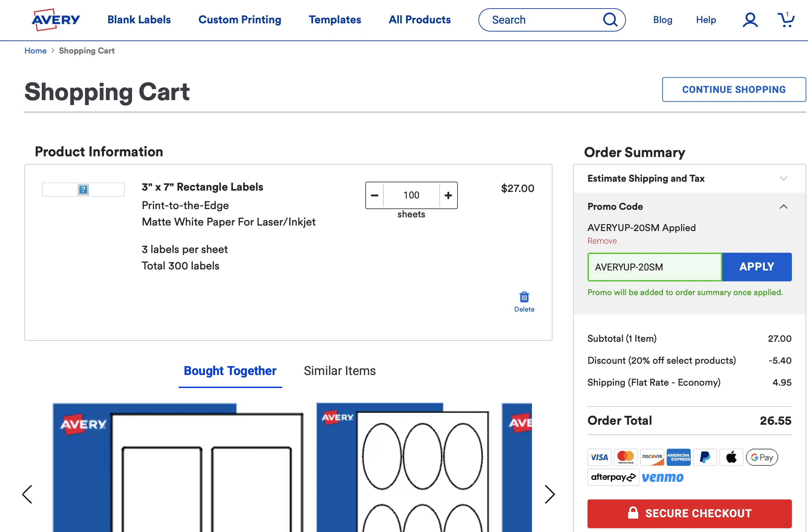Remove the applied promo code
The width and height of the screenshot is (808, 532).
coord(602,241)
